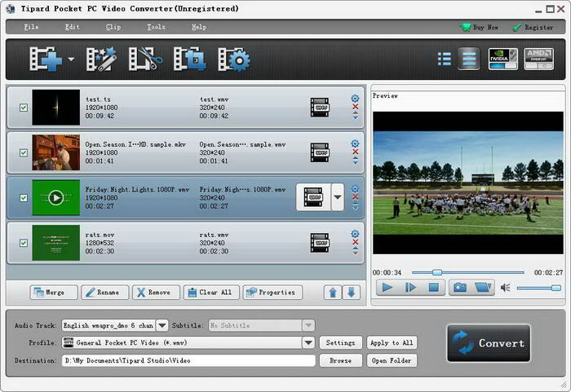Uncheck the rats.mov checkbox
The width and height of the screenshot is (571, 392).
point(24,243)
